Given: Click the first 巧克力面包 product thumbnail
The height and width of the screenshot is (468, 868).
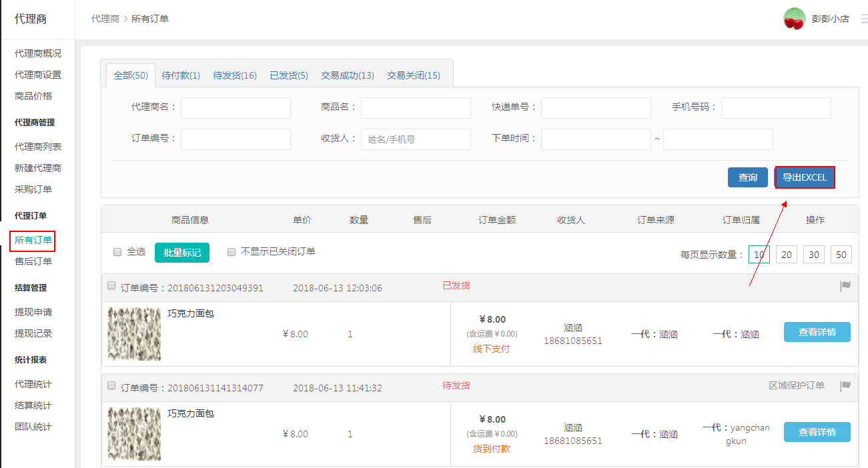Looking at the screenshot, I should pyautogui.click(x=134, y=334).
